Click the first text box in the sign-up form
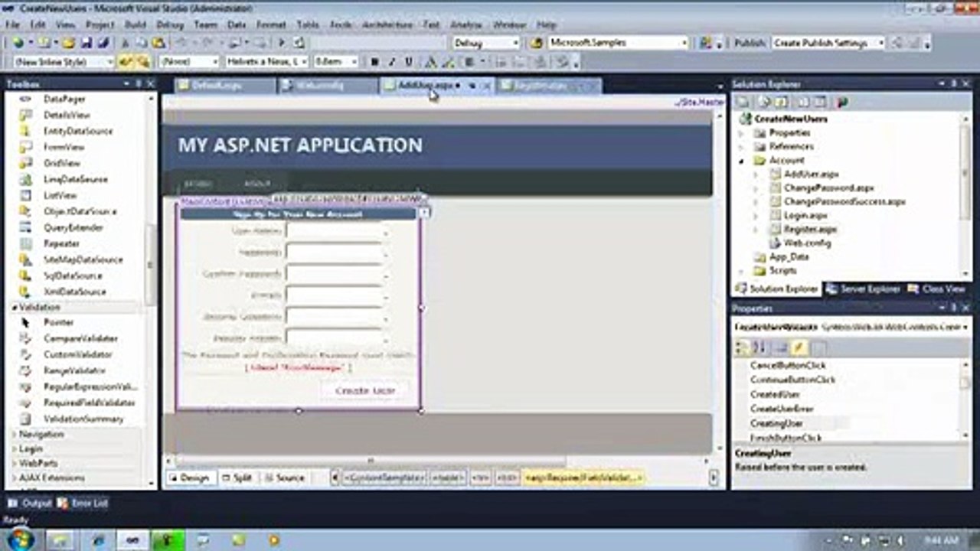 coord(334,230)
